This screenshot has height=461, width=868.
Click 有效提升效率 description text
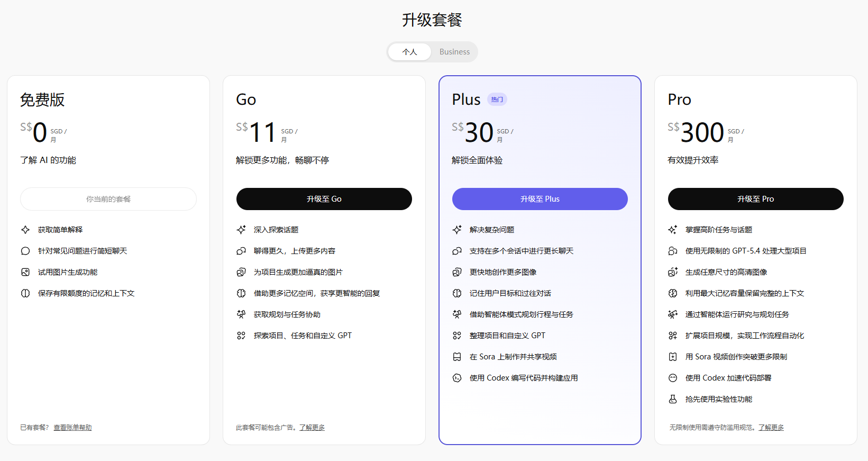click(693, 160)
